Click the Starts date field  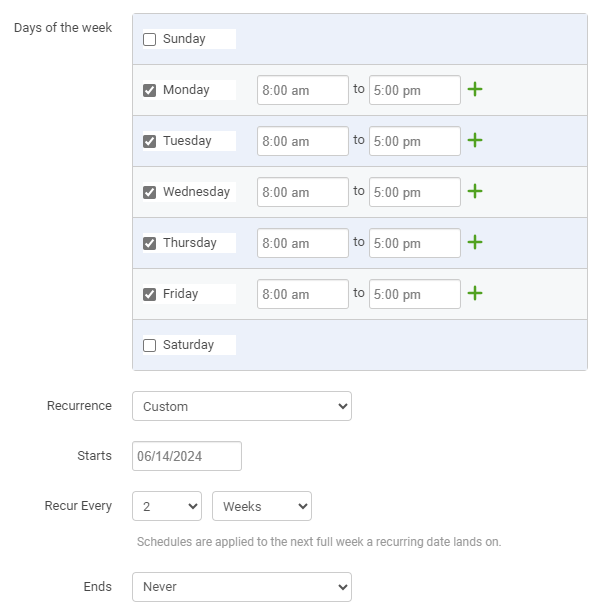[x=187, y=456]
